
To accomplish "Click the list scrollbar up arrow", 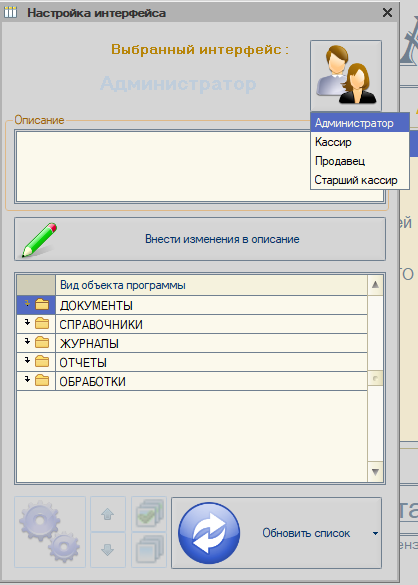I will point(375,285).
